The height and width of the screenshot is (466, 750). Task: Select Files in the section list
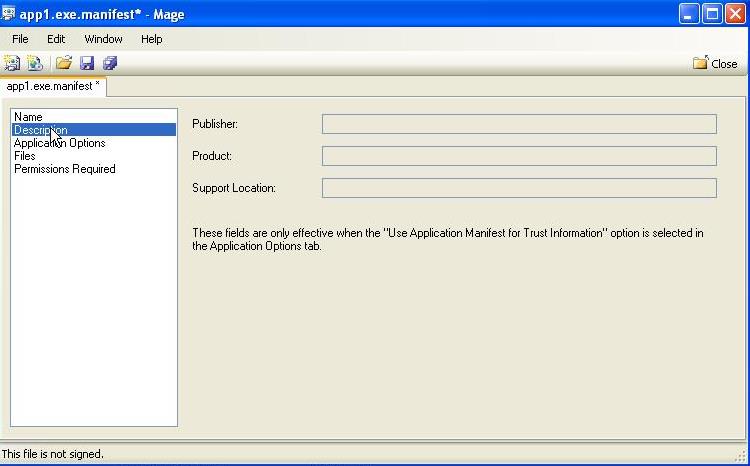click(x=94, y=155)
